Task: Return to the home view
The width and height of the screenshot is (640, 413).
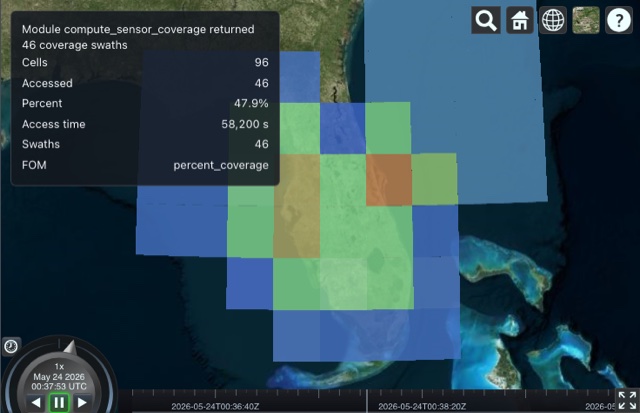Action: 520,20
